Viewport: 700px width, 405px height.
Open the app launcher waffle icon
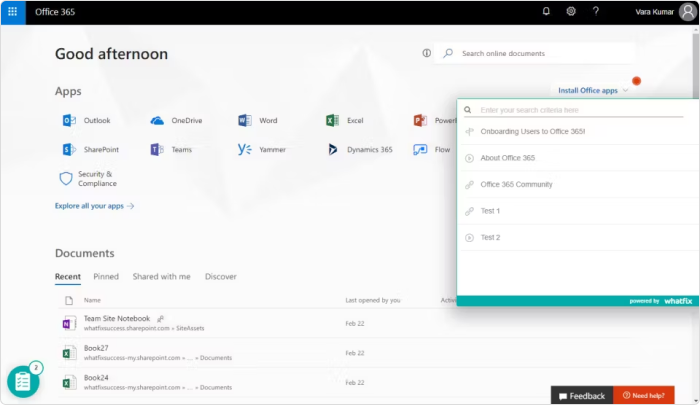[x=13, y=12]
